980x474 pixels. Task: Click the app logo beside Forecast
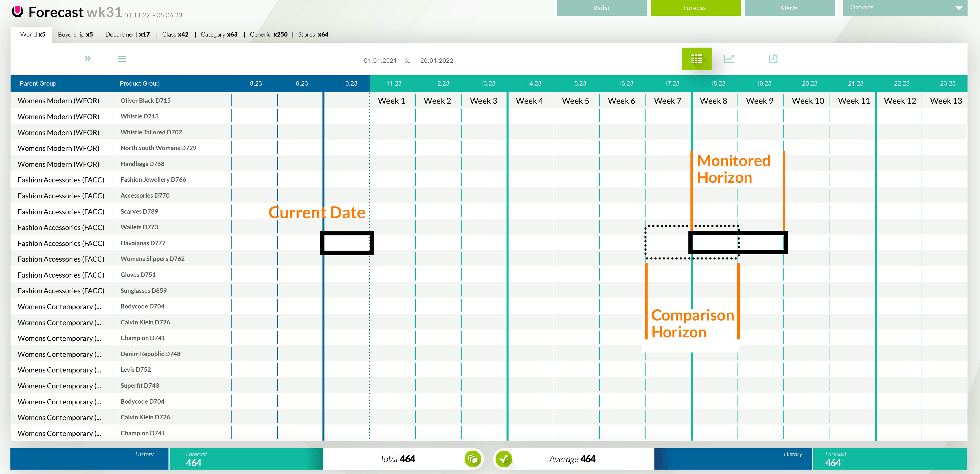coord(17,12)
